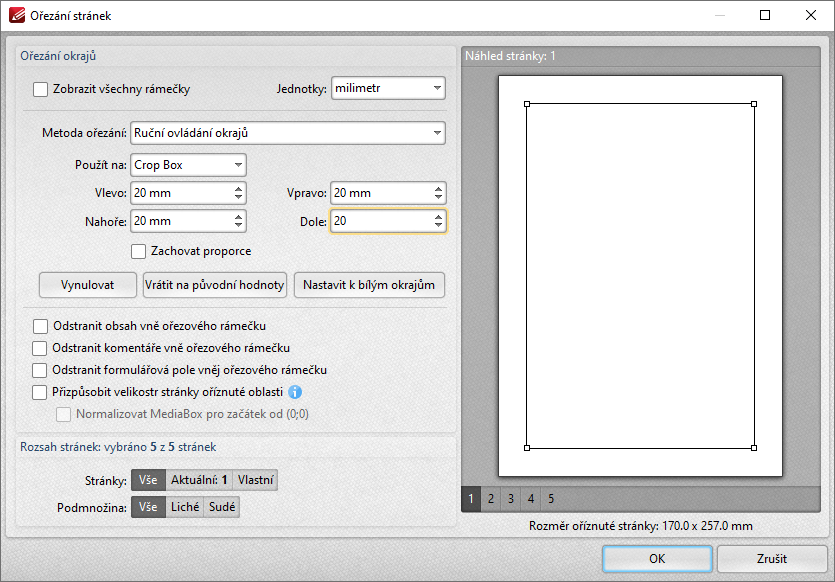Image resolution: width=835 pixels, height=582 pixels.
Task: Click bottom-right crop handle in preview
Action: (754, 448)
